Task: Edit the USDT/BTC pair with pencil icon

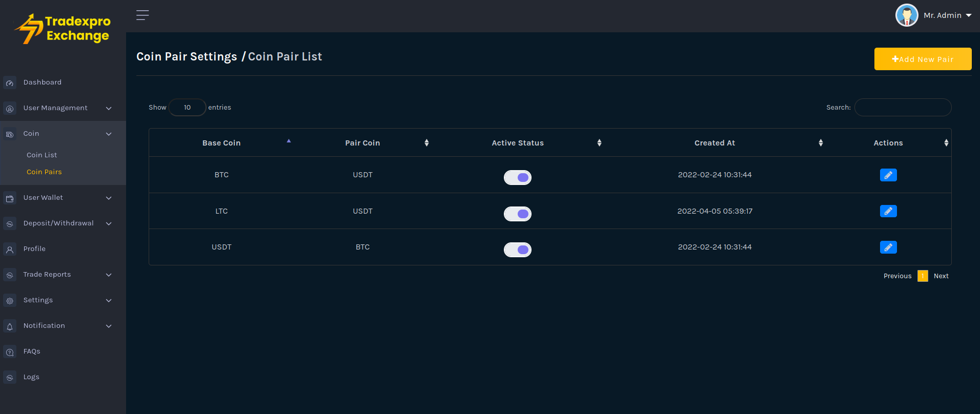Action: click(888, 247)
